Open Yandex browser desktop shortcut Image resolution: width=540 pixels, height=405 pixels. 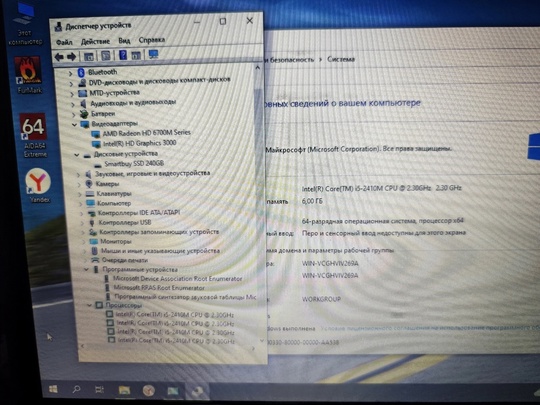38,185
